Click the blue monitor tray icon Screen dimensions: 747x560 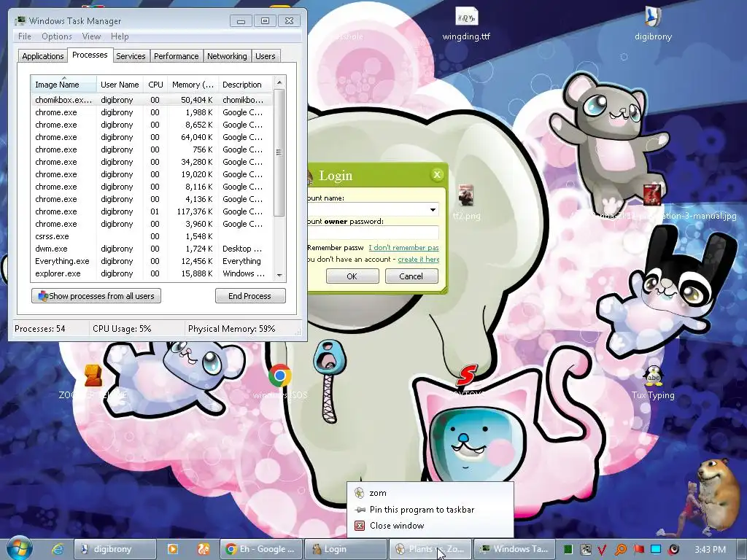(656, 550)
